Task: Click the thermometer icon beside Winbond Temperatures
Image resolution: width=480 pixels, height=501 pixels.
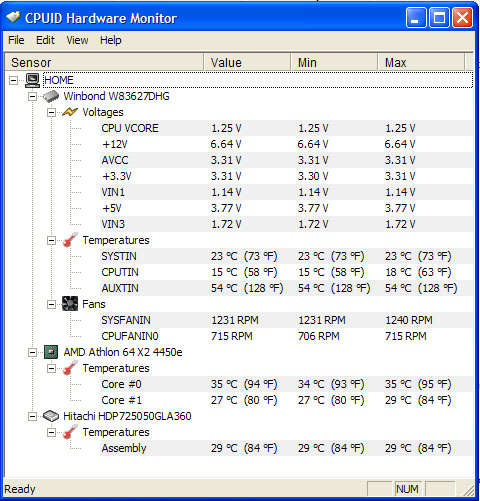Action: click(x=70, y=240)
